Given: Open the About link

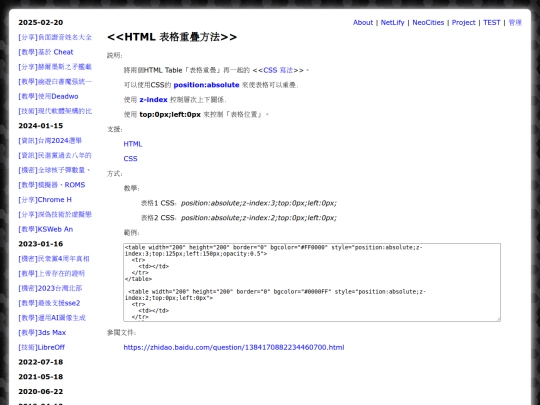Looking at the screenshot, I should [363, 23].
